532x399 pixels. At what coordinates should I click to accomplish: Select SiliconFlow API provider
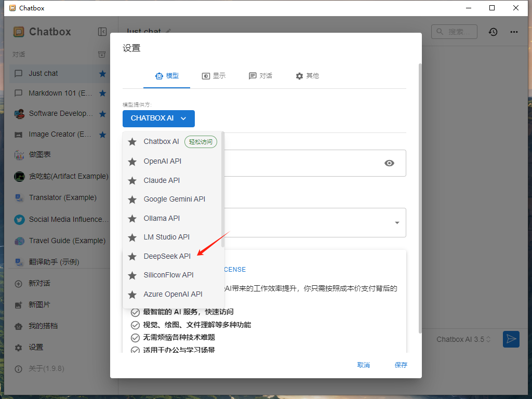(x=172, y=275)
